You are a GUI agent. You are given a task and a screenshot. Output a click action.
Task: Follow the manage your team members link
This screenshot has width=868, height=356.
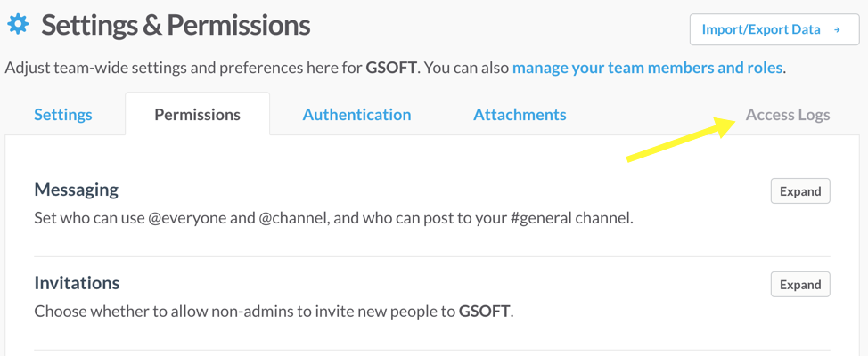click(x=647, y=68)
